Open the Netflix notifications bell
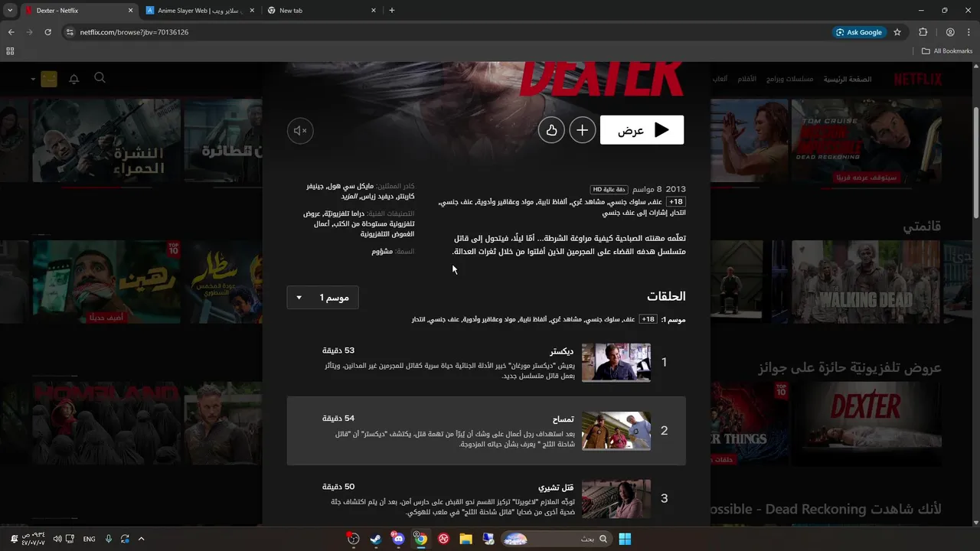Viewport: 980px width, 551px height. [x=74, y=79]
